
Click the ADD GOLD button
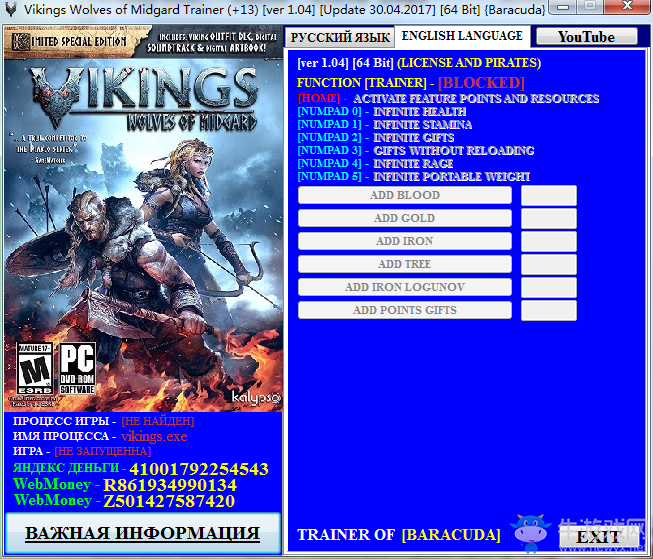pyautogui.click(x=405, y=218)
